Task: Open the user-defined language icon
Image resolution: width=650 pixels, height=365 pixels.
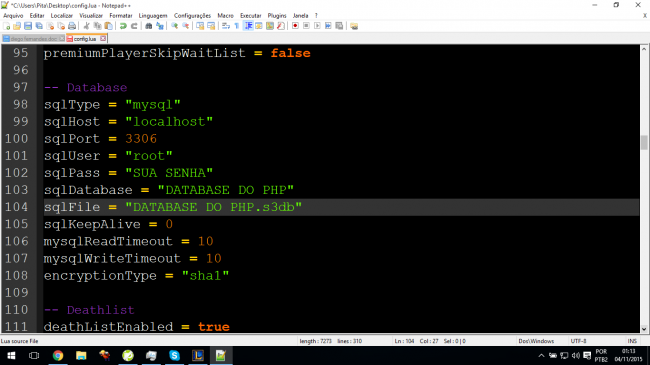Action: coord(259,26)
